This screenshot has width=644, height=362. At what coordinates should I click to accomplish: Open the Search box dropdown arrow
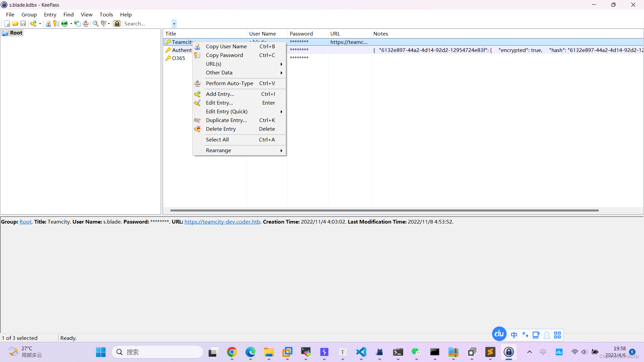coord(174,23)
